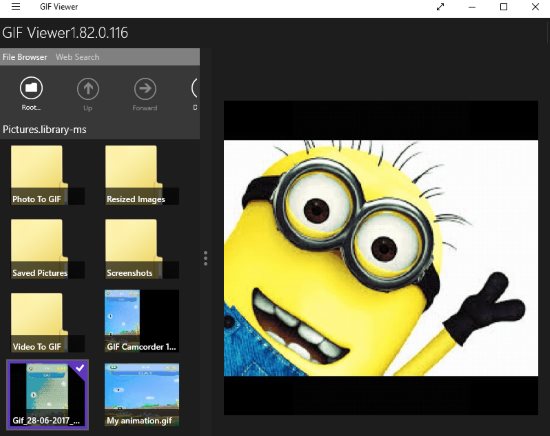This screenshot has height=436, width=550.
Task: Switch to the Web Search tab
Action: 78,57
